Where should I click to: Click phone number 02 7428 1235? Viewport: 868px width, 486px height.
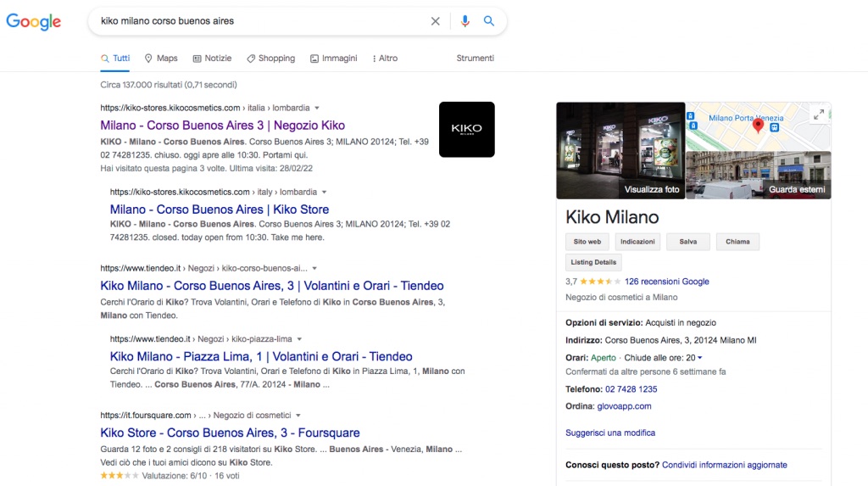(631, 389)
